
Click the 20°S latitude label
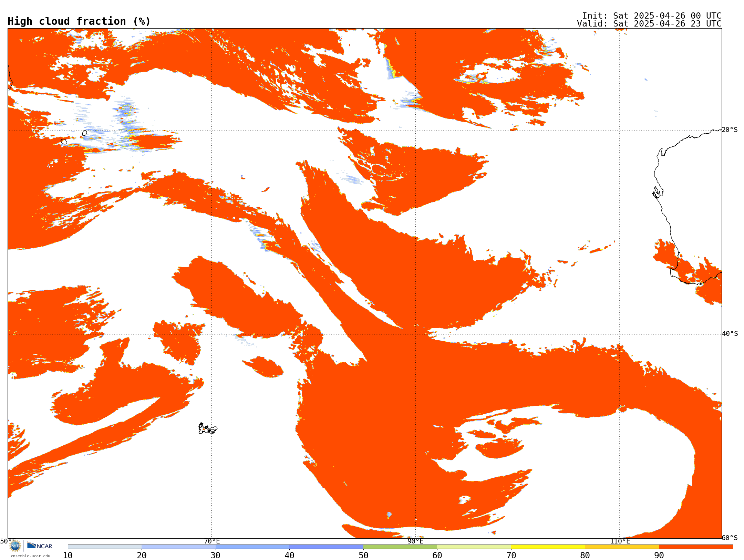pyautogui.click(x=730, y=130)
